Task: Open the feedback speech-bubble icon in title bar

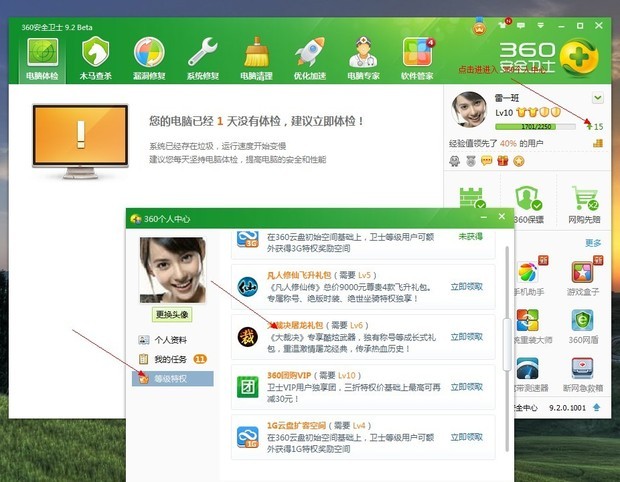Action: (521, 26)
